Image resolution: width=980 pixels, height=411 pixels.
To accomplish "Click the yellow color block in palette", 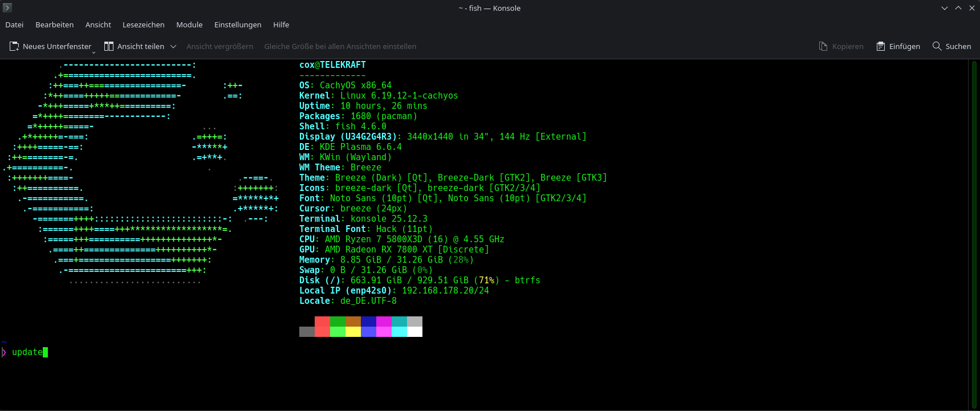I will pyautogui.click(x=353, y=332).
